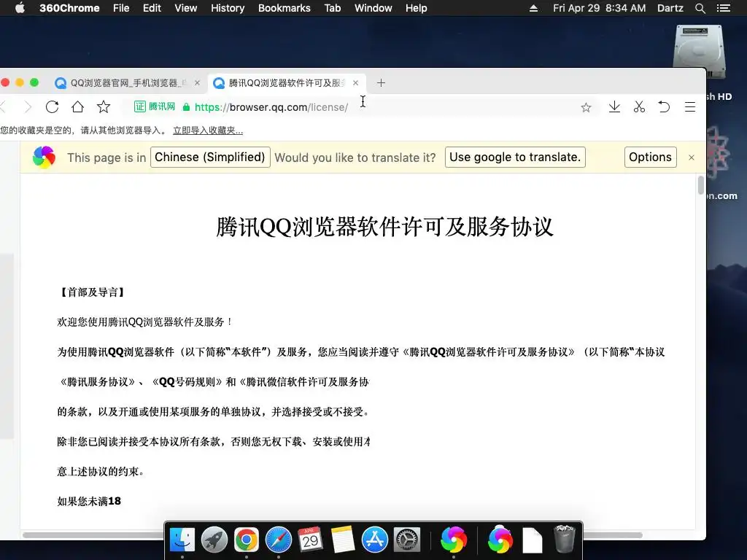The width and height of the screenshot is (747, 560).
Task: Open the Edit menu
Action: click(x=152, y=8)
